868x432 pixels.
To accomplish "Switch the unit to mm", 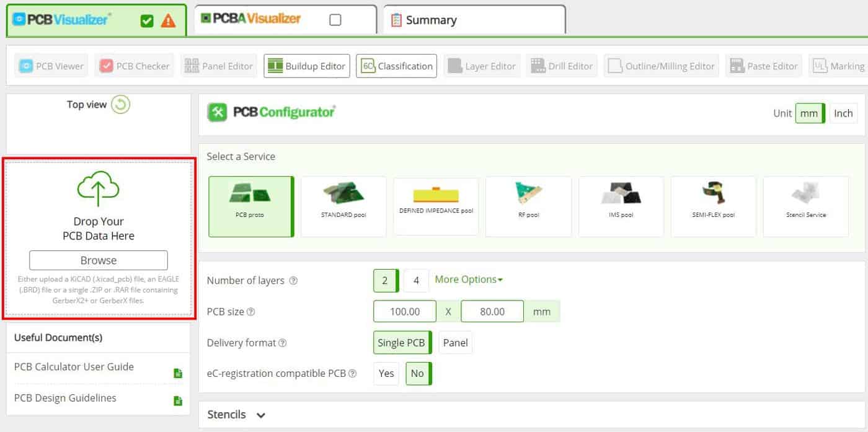I will (810, 113).
